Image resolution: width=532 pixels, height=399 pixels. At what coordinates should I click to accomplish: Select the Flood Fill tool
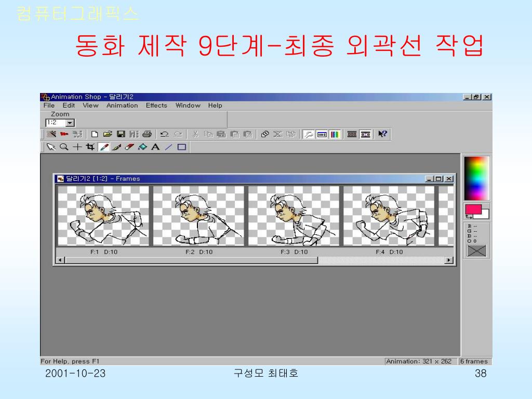[142, 147]
